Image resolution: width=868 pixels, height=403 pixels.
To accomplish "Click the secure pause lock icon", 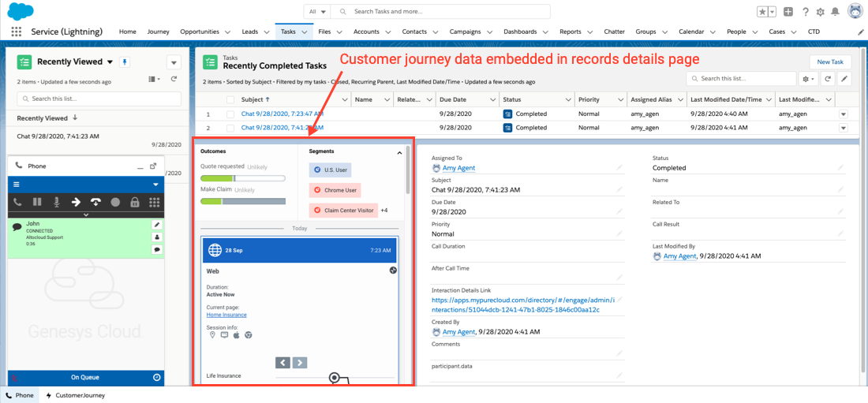I will coord(134,202).
